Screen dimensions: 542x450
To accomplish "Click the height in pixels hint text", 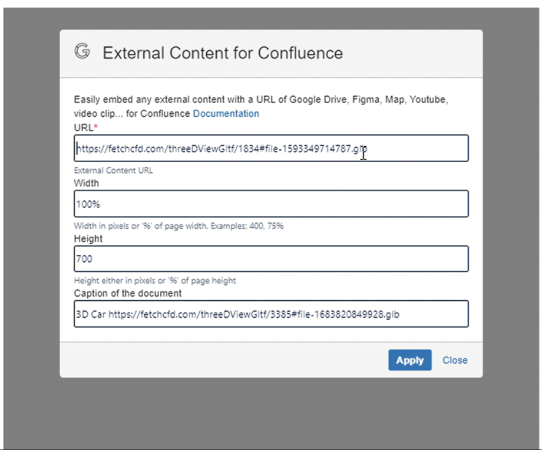I will 155,281.
